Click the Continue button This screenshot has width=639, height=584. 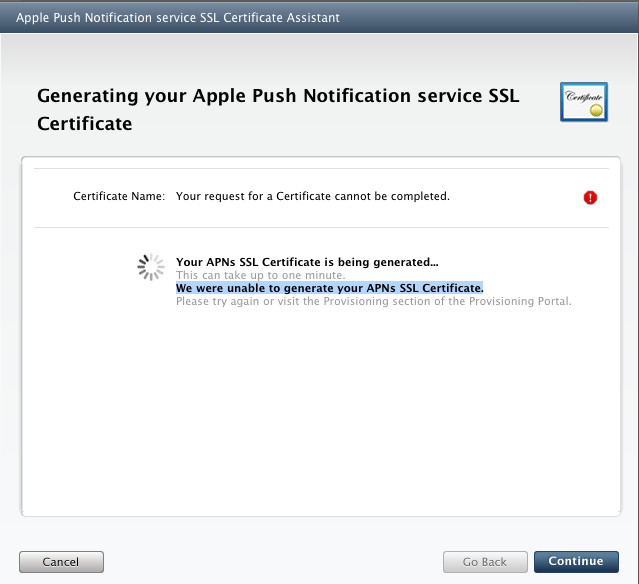coord(576,562)
